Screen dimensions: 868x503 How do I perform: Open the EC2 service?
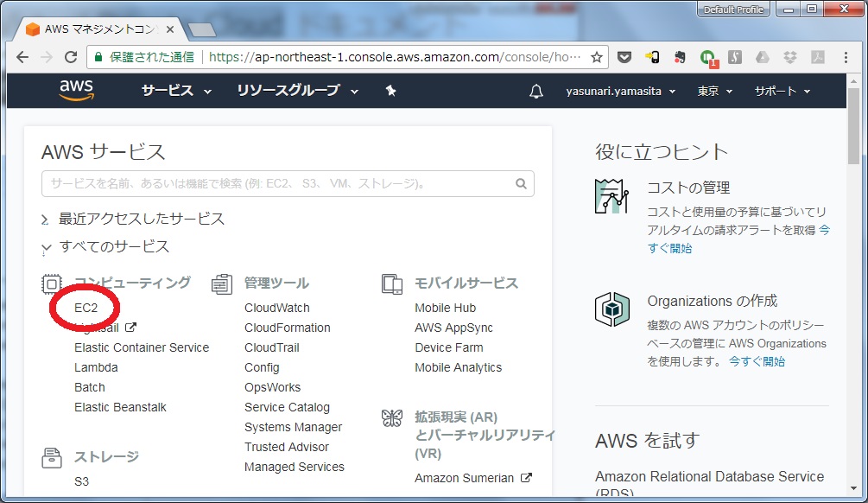[86, 308]
